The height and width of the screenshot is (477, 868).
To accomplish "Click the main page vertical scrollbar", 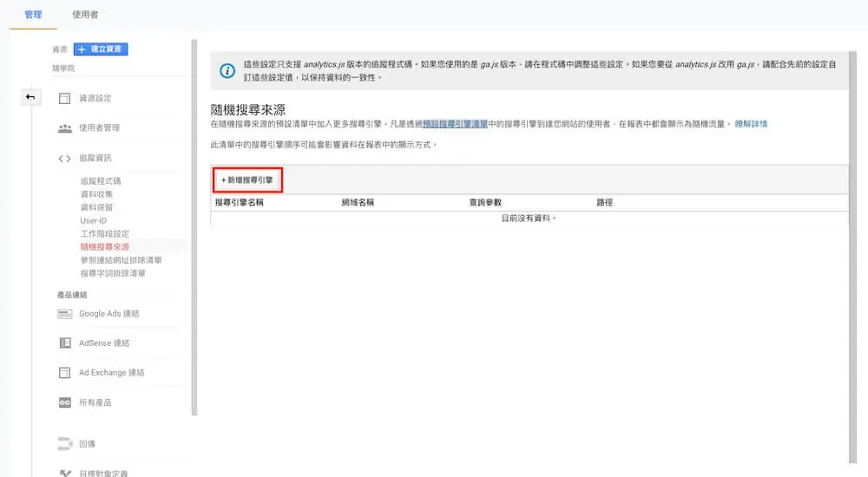I will pyautogui.click(x=852, y=258).
